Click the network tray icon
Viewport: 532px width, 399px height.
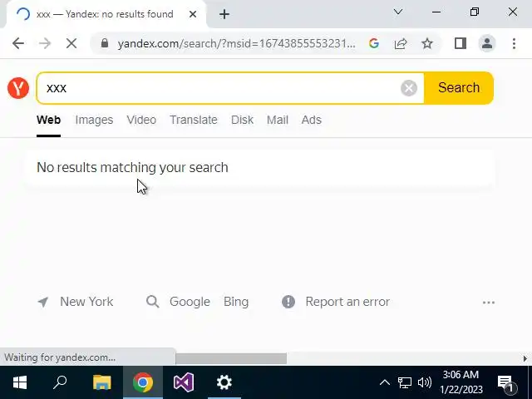point(405,382)
